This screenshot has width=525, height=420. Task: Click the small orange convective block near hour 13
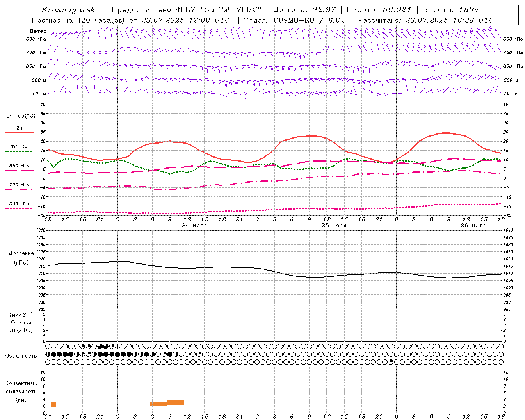(53, 404)
